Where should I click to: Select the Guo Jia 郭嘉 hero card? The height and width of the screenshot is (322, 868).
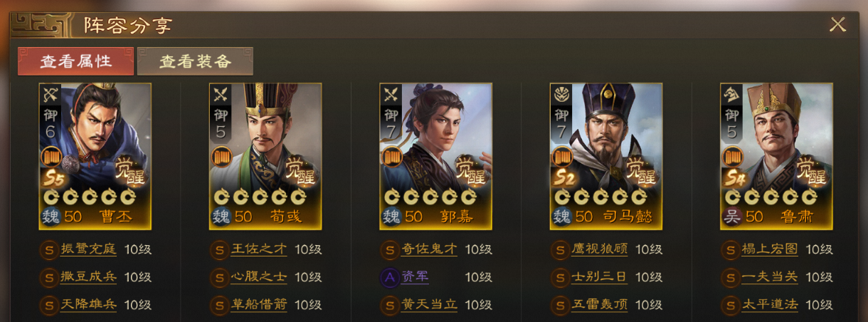click(436, 156)
